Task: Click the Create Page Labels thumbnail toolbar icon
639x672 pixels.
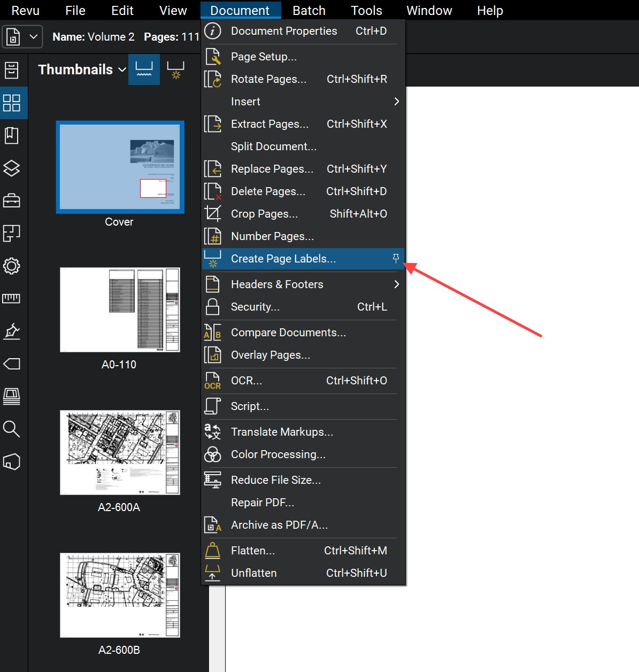Action: (x=175, y=70)
